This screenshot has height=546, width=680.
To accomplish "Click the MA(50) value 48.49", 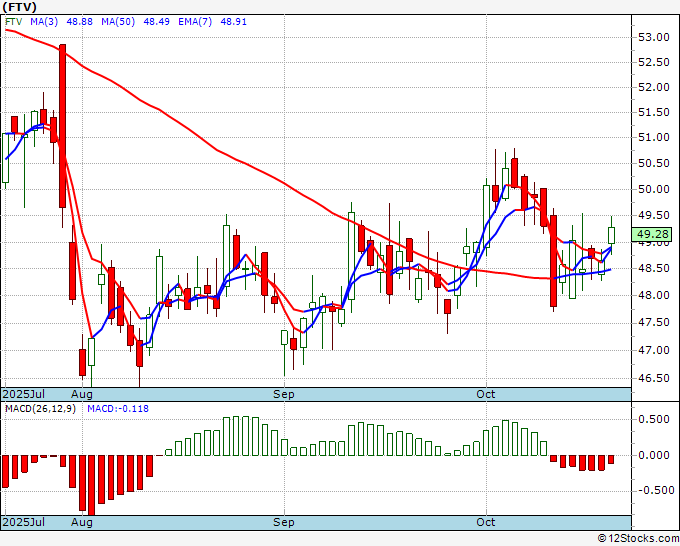I will click(x=157, y=21).
